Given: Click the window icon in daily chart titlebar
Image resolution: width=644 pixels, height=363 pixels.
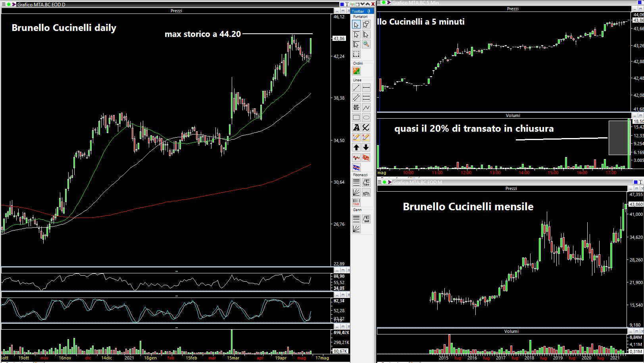Looking at the screenshot, I should (357, 4).
